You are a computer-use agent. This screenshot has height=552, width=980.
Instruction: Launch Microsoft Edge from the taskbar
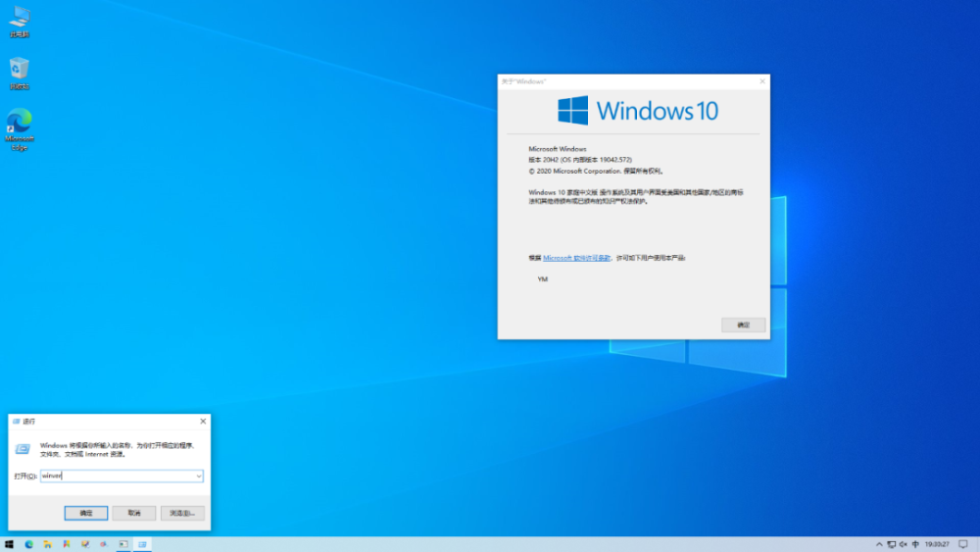[x=28, y=544]
